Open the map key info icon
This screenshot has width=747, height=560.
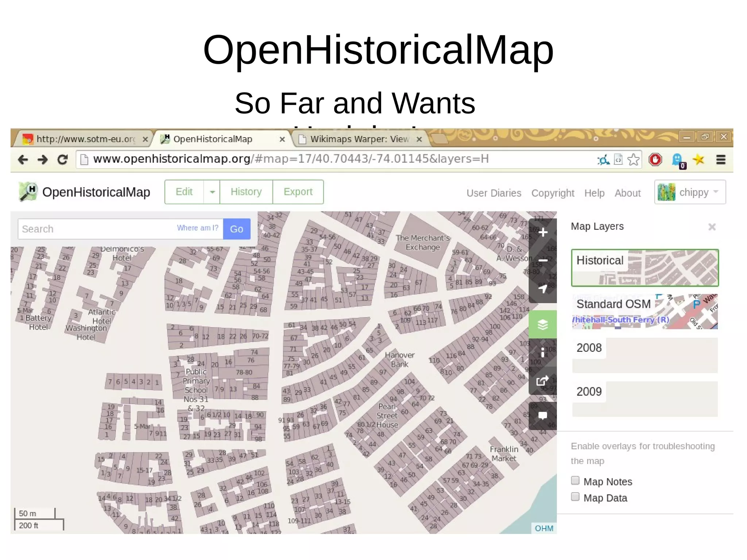point(543,352)
